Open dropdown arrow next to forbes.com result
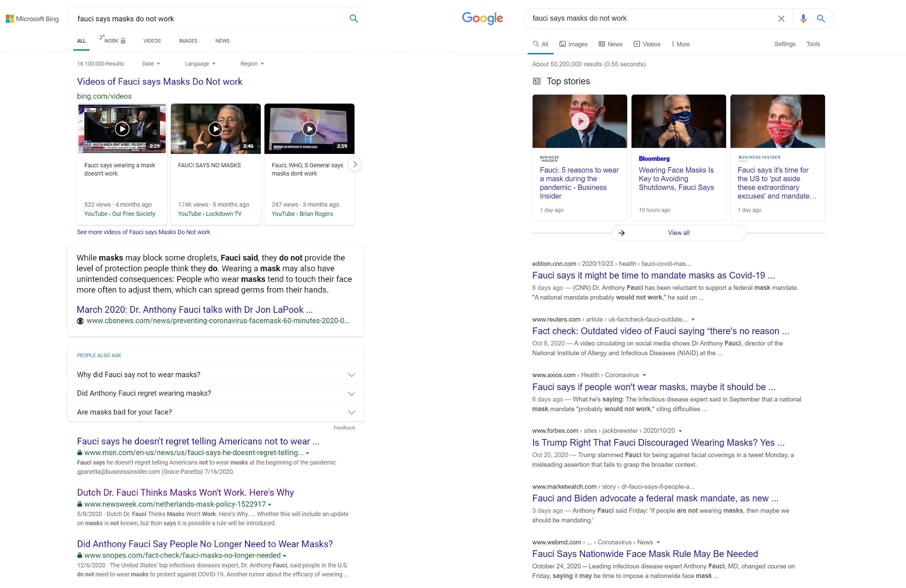This screenshot has width=906, height=588. (680, 431)
